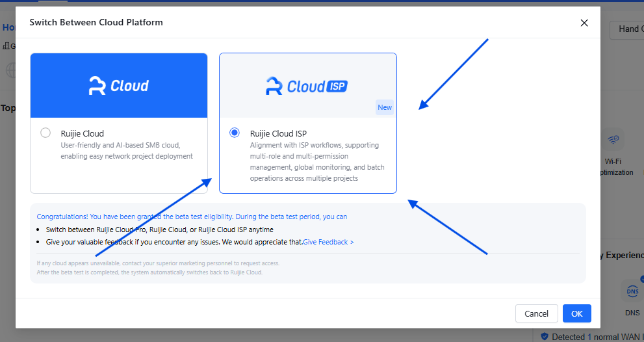The width and height of the screenshot is (644, 342).
Task: Confirm selection with the OK button
Action: click(x=576, y=313)
